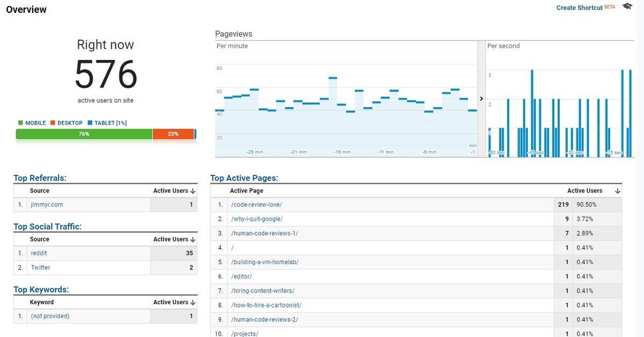Open the /human-code-reviews-1/ page

(265, 233)
